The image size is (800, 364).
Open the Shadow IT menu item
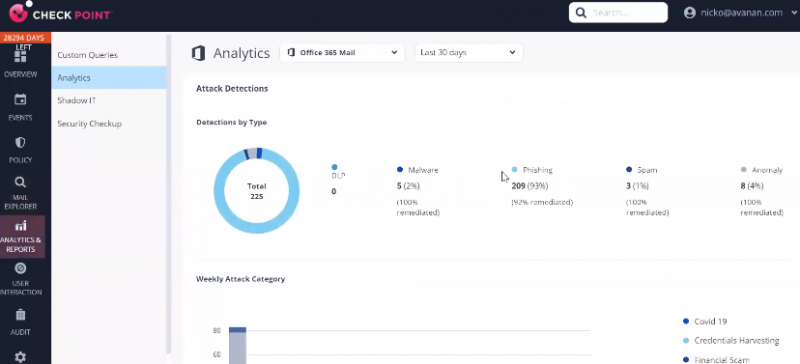(x=77, y=101)
